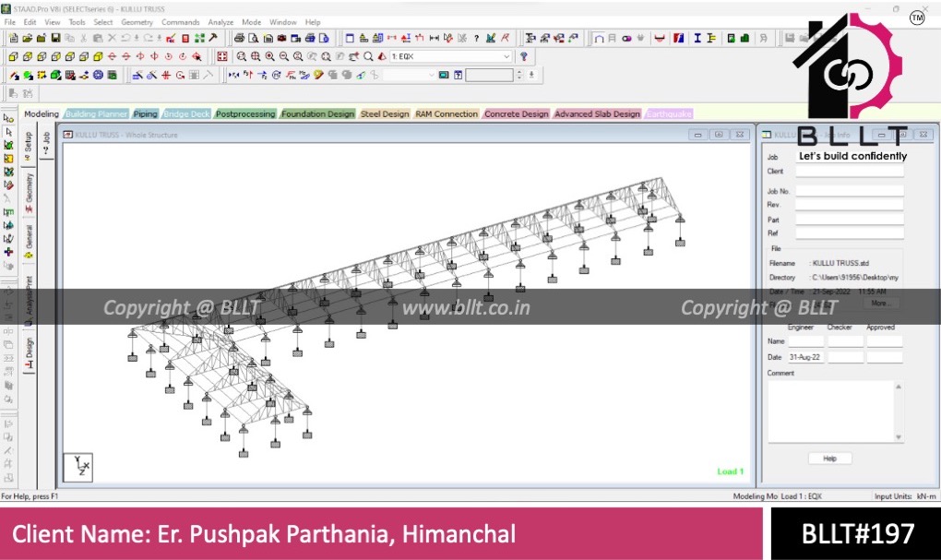Click the blue I-section icon
Screen dimensions: 941x560
point(697,38)
